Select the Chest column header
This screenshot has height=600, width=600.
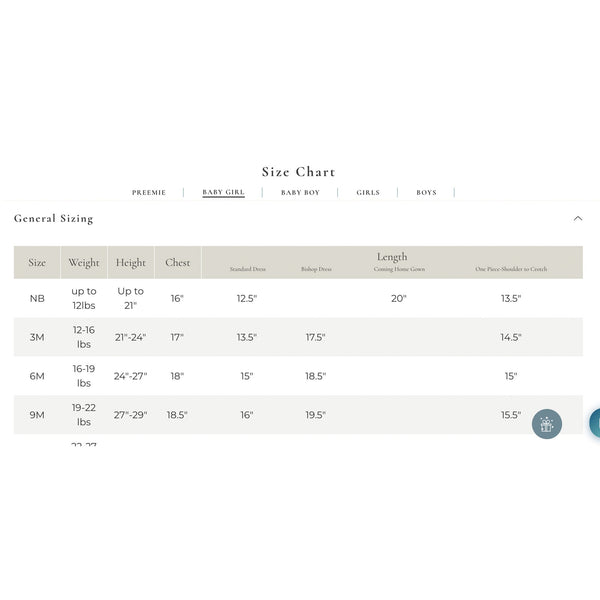coord(178,263)
